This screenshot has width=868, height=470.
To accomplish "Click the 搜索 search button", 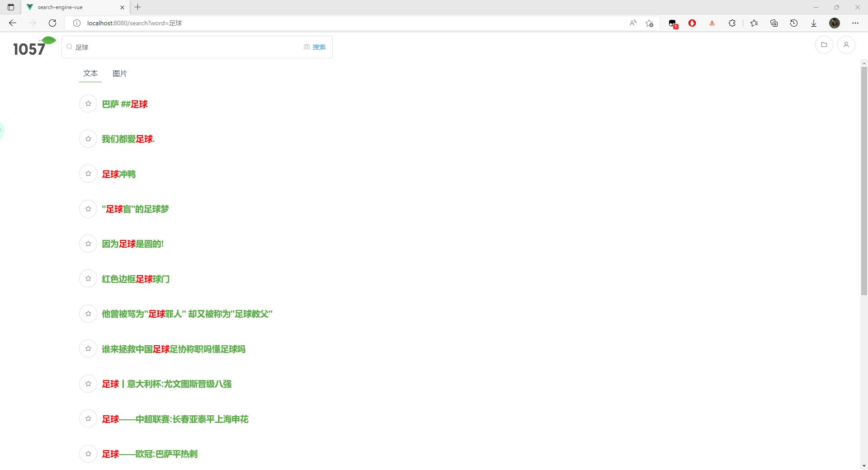I will [319, 47].
